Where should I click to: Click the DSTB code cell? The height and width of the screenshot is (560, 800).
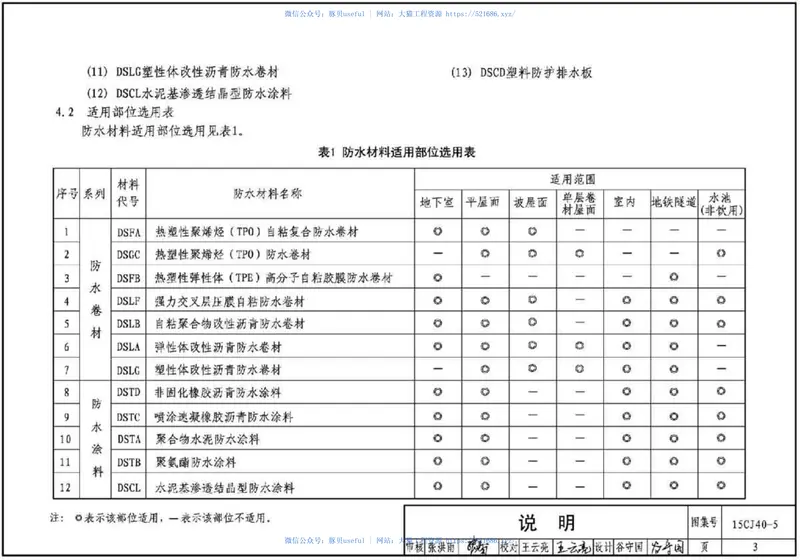point(129,463)
